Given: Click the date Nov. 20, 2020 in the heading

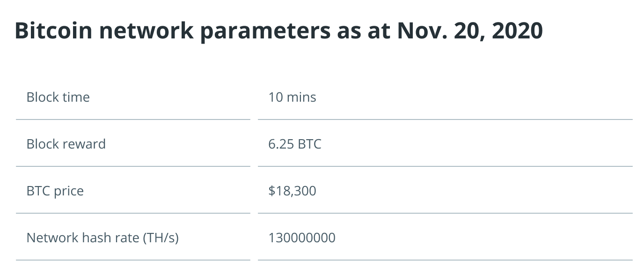Looking at the screenshot, I should [x=470, y=31].
